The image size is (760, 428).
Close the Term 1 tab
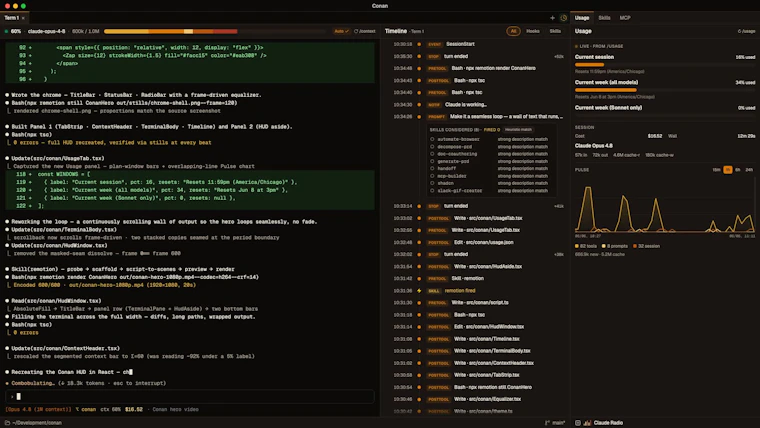click(23, 18)
